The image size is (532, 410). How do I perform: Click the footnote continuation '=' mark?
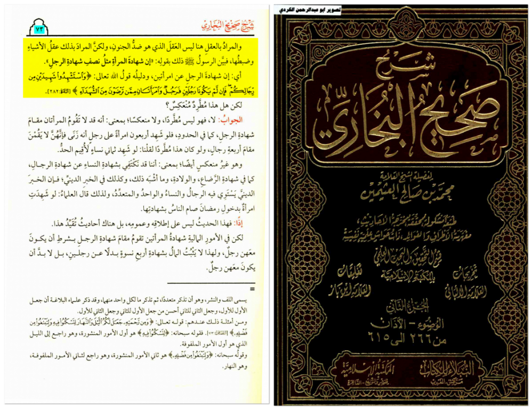(x=252, y=289)
